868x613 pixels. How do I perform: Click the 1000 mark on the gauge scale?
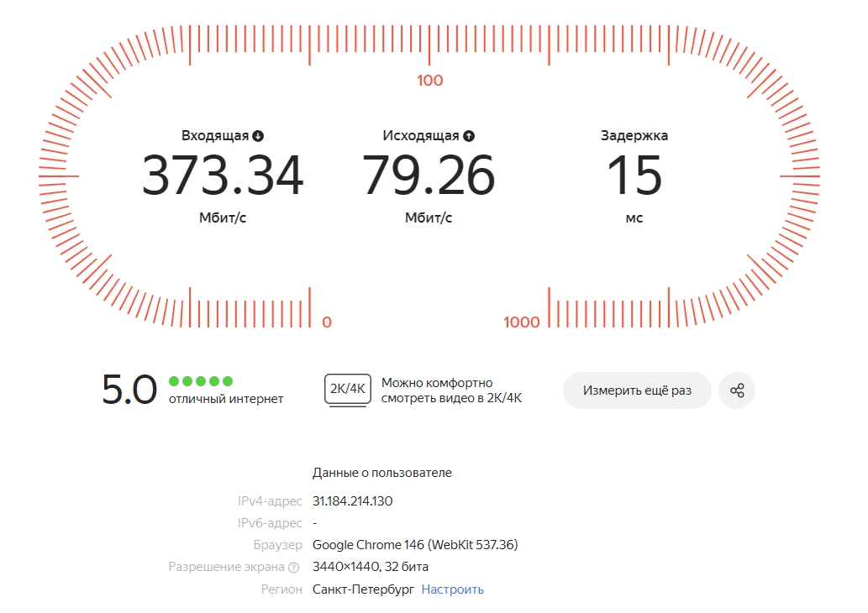[x=522, y=322]
